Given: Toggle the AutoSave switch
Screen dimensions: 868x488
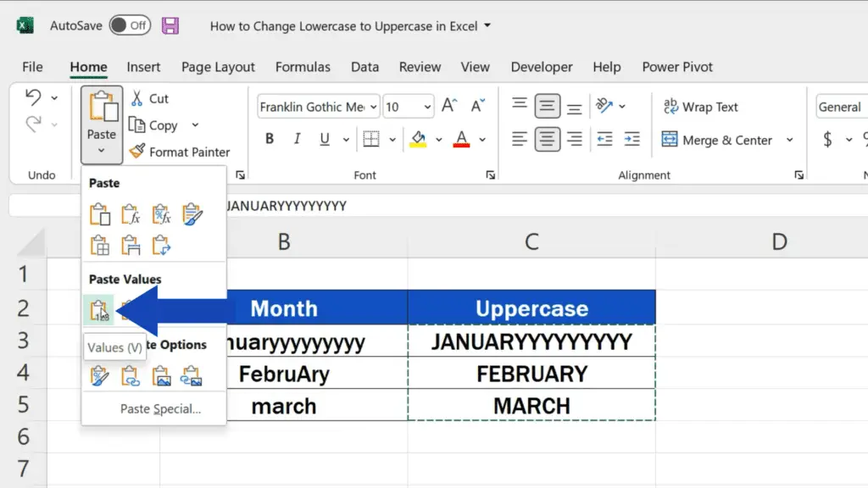Looking at the screenshot, I should [x=130, y=25].
